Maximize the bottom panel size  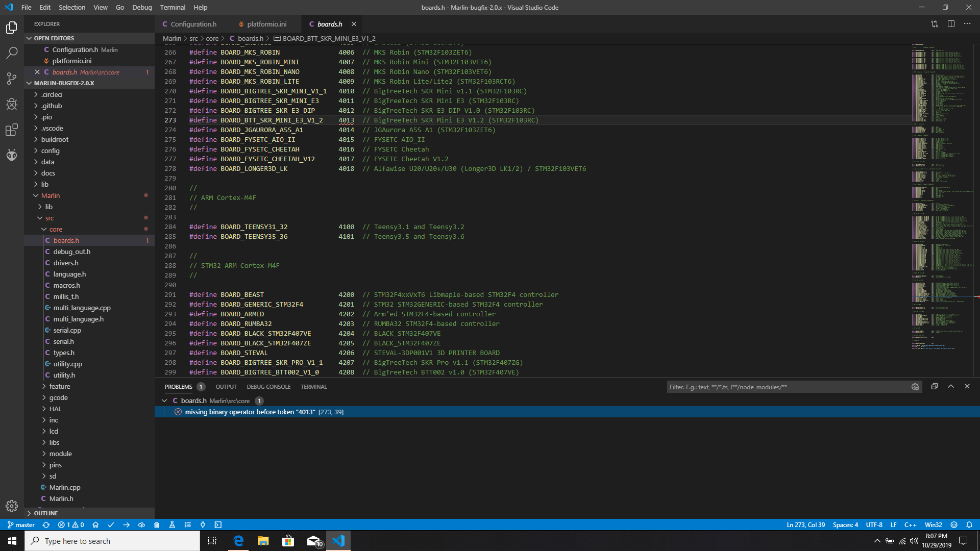[951, 387]
